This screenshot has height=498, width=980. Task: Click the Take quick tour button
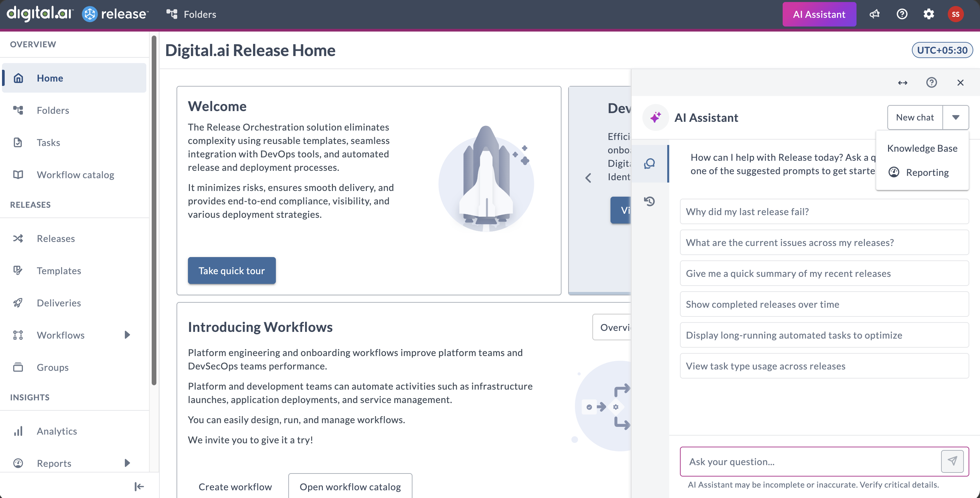click(232, 270)
